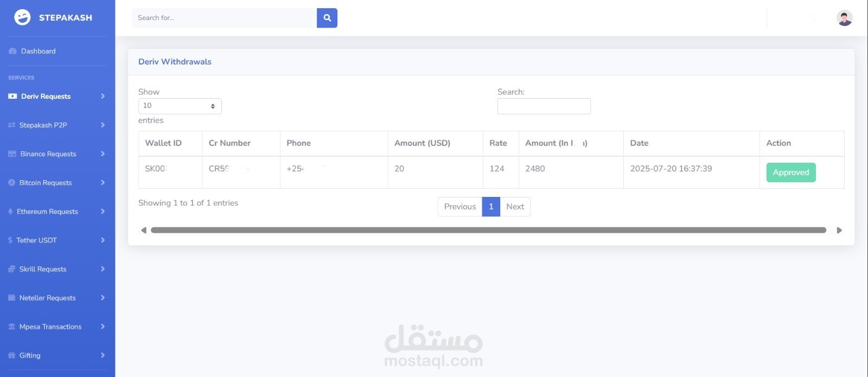Viewport: 868px width, 377px height.
Task: Select Skrill Requests menu label
Action: [x=43, y=269]
